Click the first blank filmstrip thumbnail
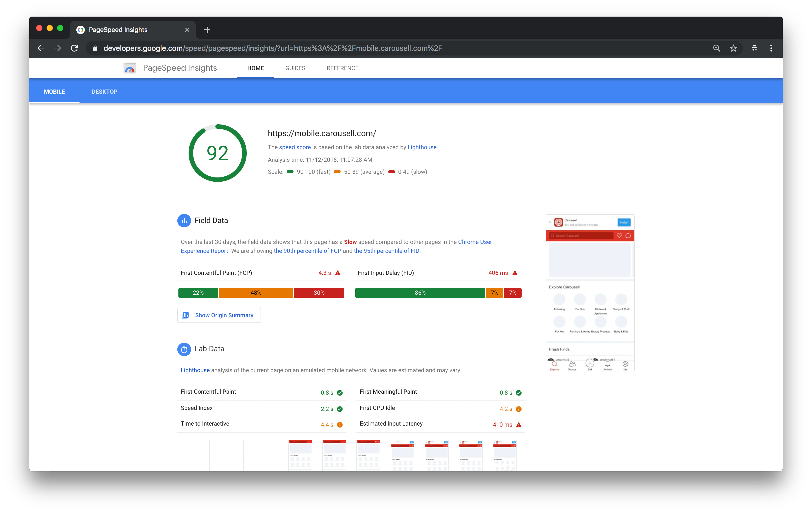 (198, 455)
